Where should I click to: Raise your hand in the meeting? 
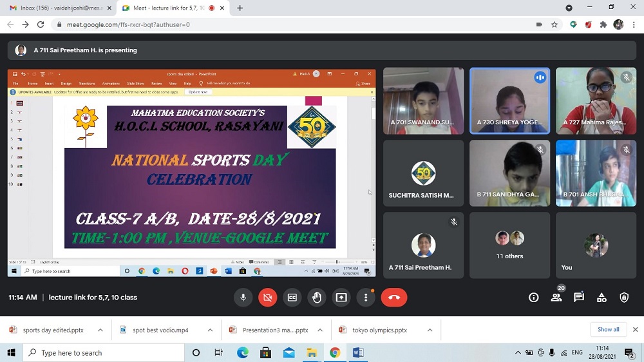tap(316, 298)
